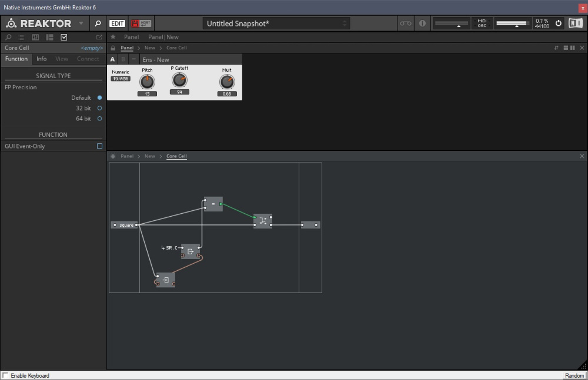Toggle the info hints icon
This screenshot has width=588, height=380.
422,23
